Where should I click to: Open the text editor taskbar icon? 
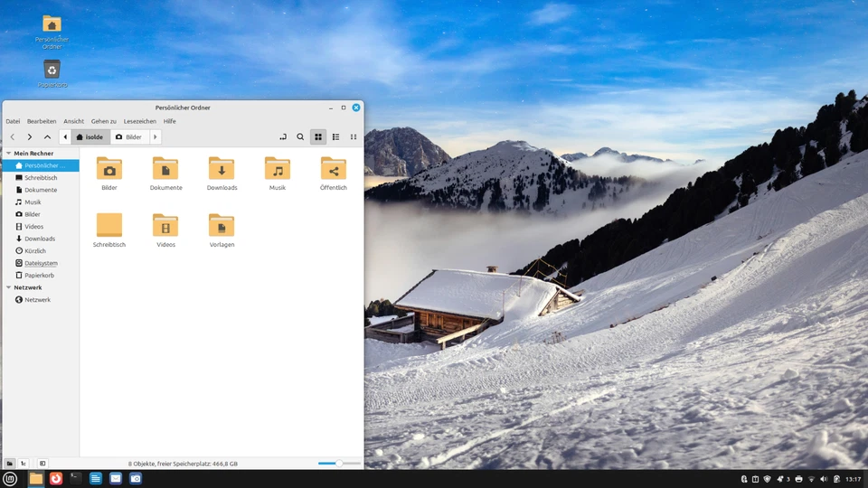point(96,479)
